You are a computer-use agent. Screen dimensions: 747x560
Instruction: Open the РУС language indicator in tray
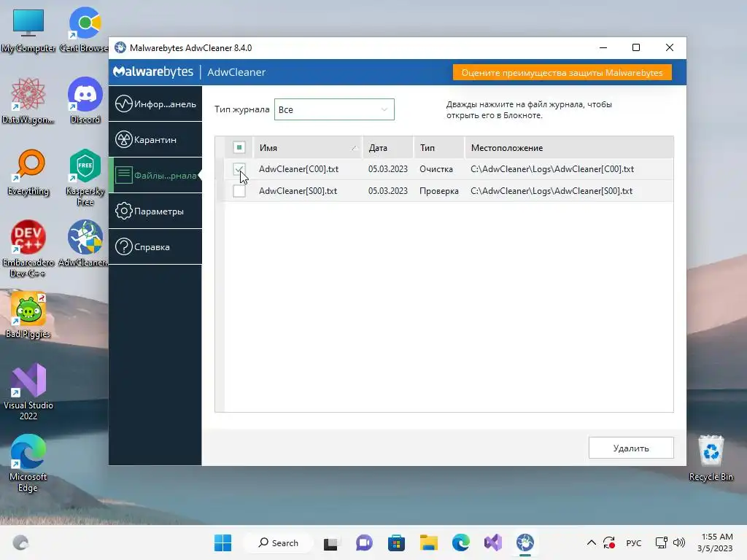tap(634, 542)
